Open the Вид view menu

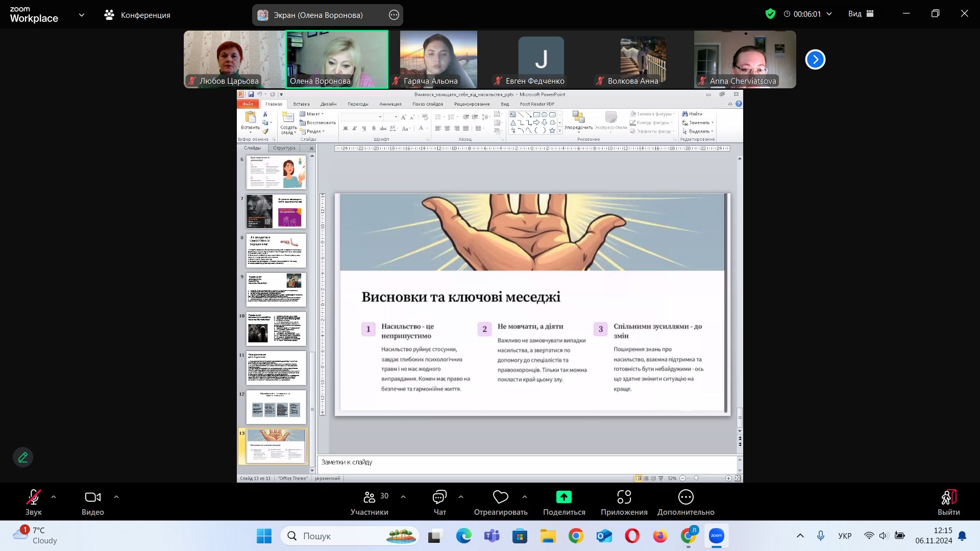point(861,14)
